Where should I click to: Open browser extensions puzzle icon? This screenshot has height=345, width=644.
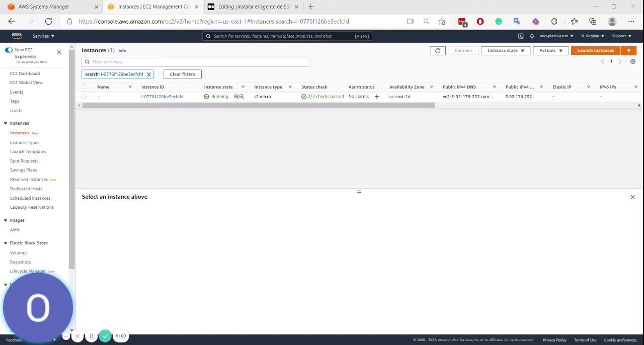(x=554, y=22)
